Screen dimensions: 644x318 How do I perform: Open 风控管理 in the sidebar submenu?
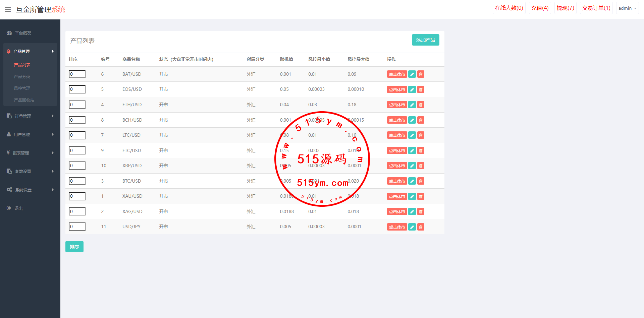coord(22,88)
